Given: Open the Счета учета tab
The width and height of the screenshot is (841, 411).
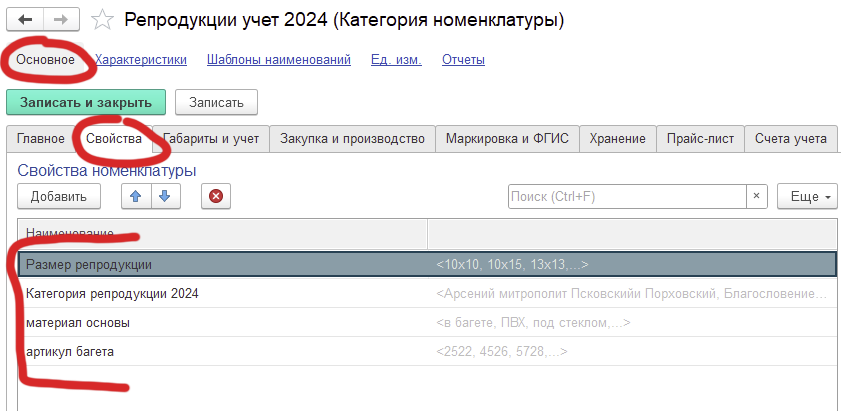Looking at the screenshot, I should click(790, 139).
